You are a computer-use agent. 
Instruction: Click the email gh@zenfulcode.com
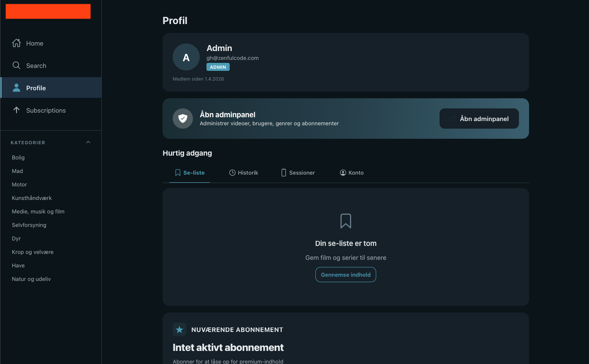click(233, 58)
